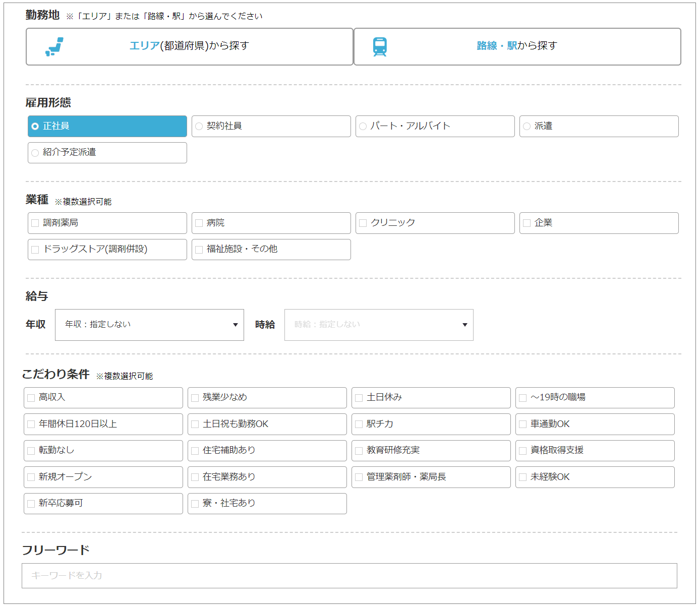Open the 時給 hourly wage dropdown
Screen dimensions: 700x608
pos(379,325)
